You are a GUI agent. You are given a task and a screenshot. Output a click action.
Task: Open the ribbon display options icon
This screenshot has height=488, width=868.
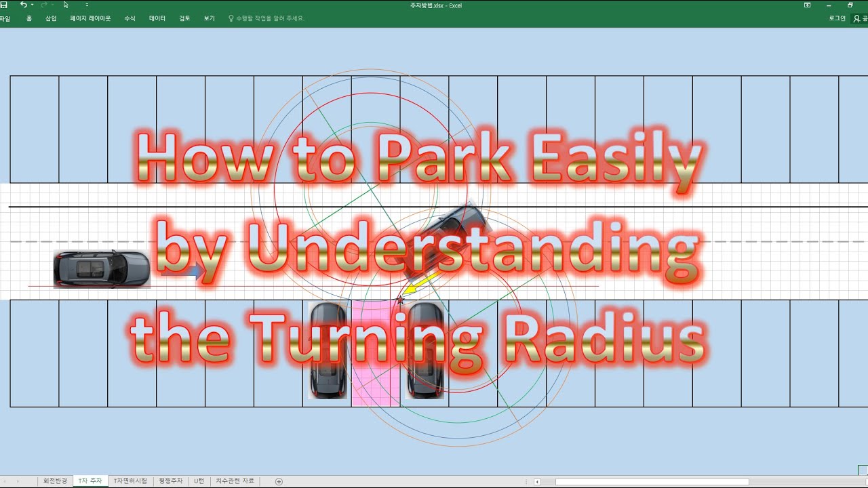click(807, 5)
